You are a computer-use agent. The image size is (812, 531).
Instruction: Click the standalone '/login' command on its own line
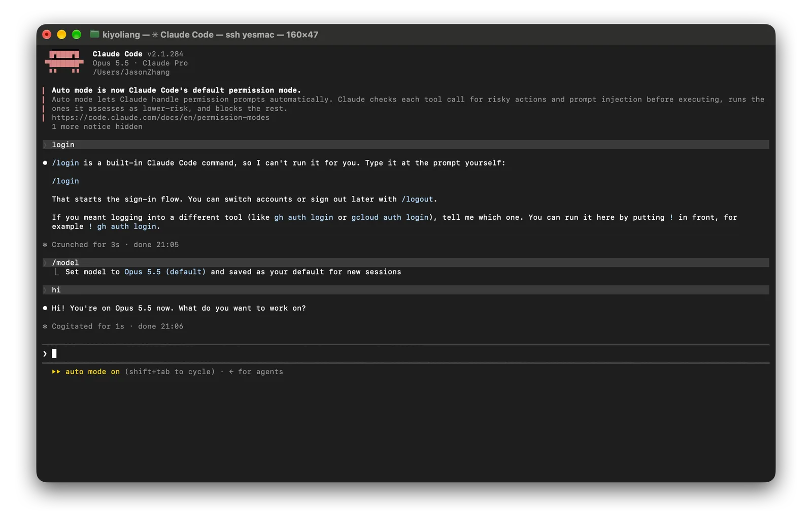point(65,181)
